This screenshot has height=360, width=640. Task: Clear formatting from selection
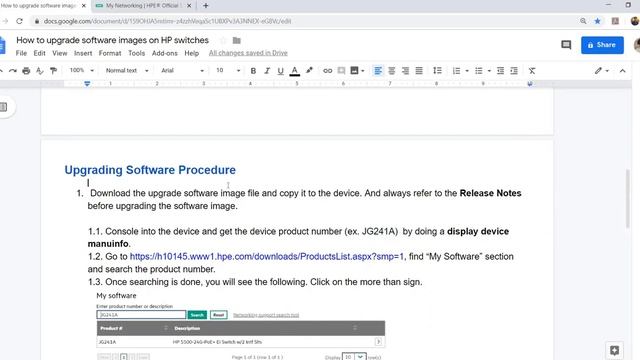(532, 71)
